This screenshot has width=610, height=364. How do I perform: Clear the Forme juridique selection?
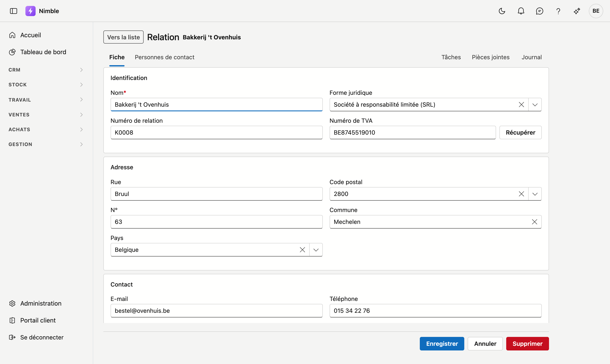521,105
